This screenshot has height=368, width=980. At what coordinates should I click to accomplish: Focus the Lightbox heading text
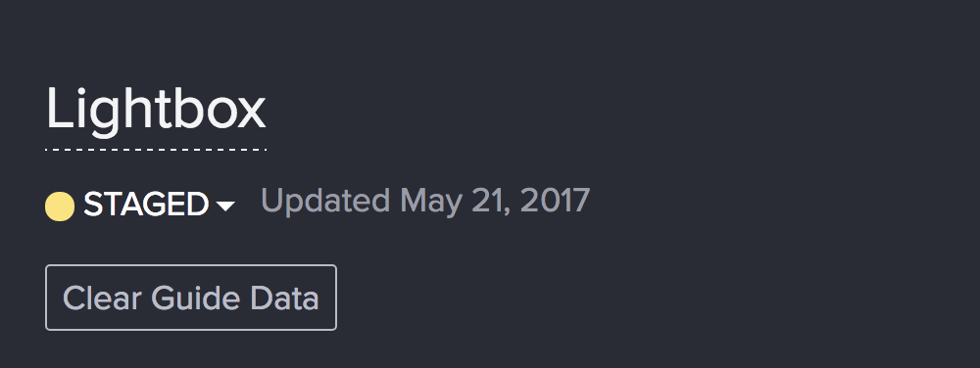coord(156,111)
